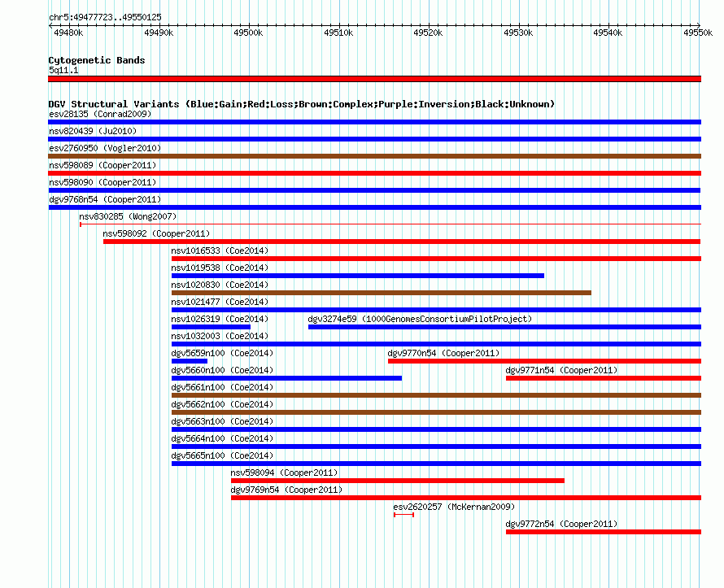The width and height of the screenshot is (724, 588).
Task: Click the 49540k ruler tick label
Action: (x=608, y=33)
